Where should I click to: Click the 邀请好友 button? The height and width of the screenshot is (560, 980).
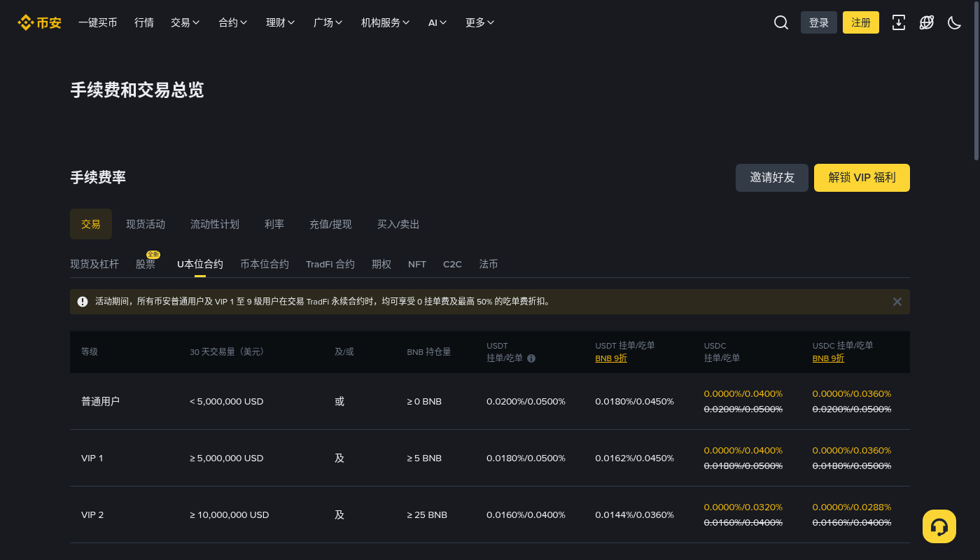click(772, 178)
